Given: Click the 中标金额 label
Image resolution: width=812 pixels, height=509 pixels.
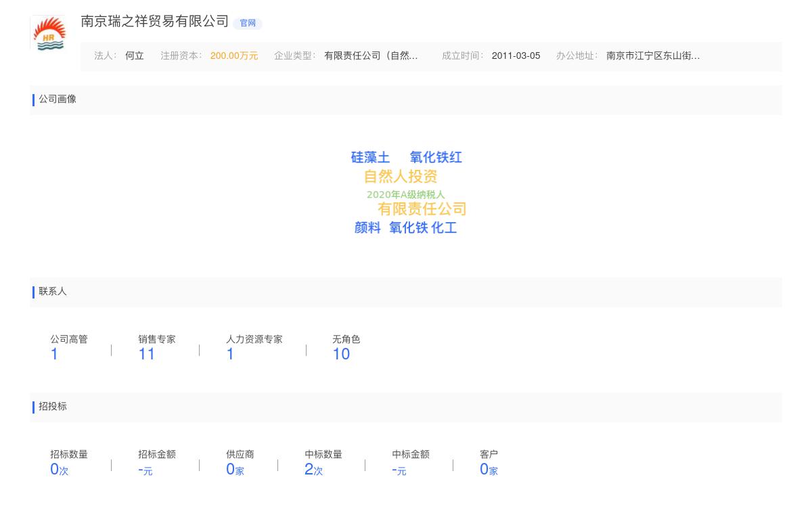Looking at the screenshot, I should click(x=411, y=455).
